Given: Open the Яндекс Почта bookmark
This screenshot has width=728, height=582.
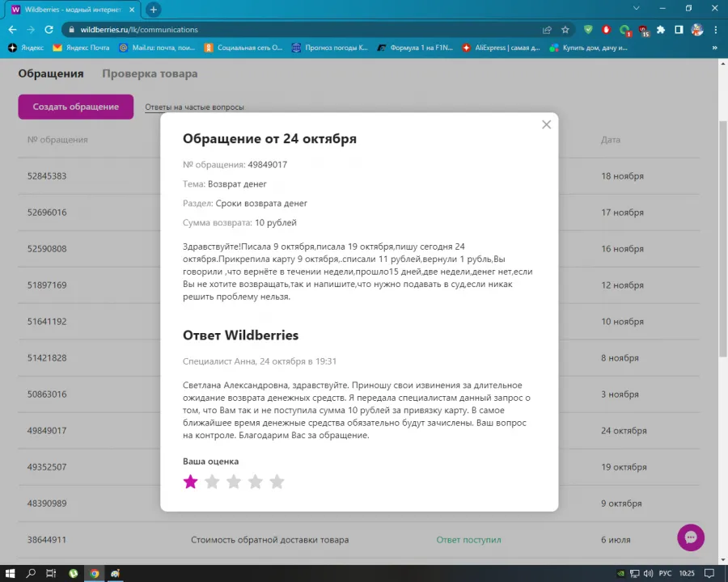Looking at the screenshot, I should (81, 48).
